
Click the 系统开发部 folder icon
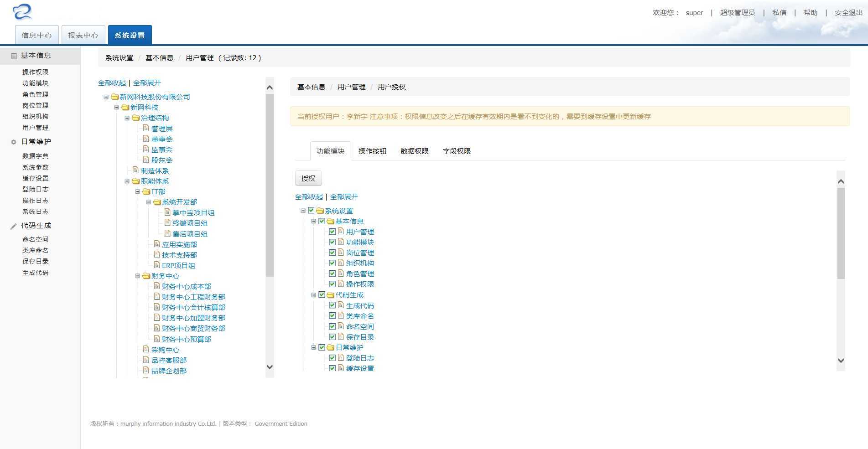(x=157, y=202)
